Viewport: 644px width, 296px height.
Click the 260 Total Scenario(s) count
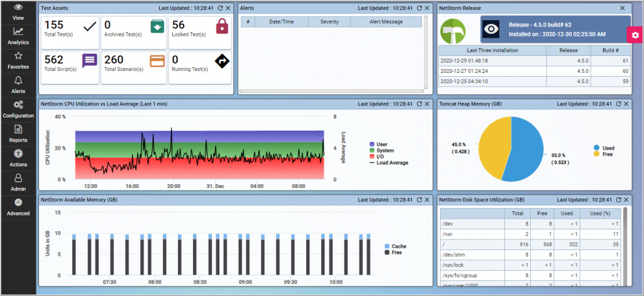[114, 60]
